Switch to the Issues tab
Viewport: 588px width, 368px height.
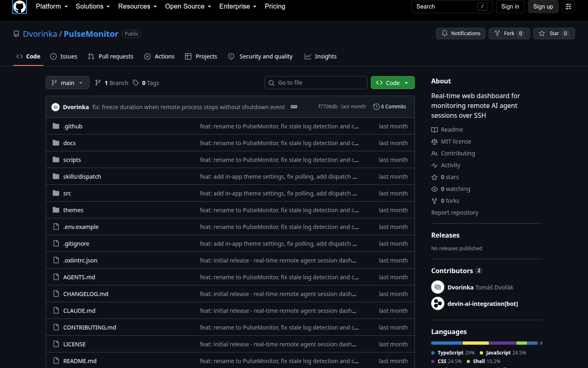click(64, 56)
